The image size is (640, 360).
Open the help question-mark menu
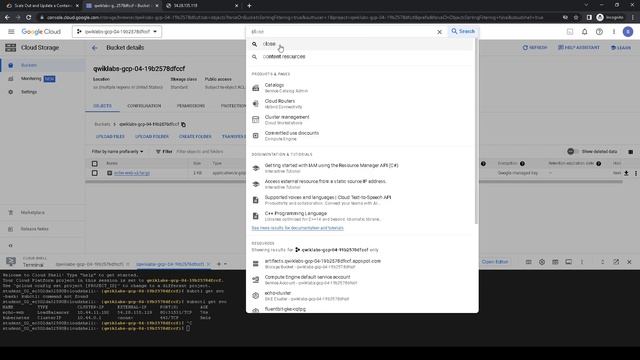599,31
